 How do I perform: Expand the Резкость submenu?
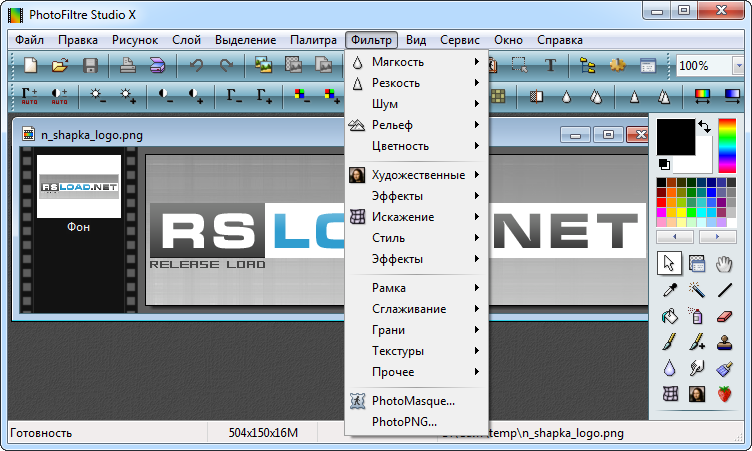click(416, 83)
